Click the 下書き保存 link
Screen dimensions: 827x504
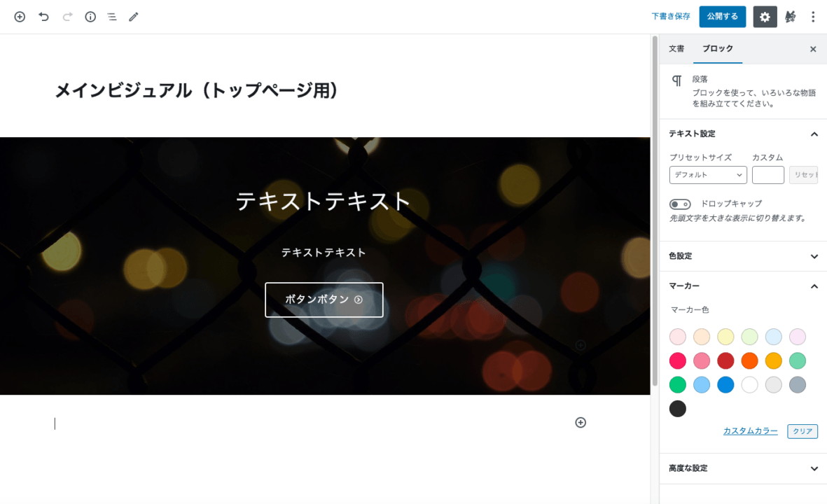[x=671, y=16]
